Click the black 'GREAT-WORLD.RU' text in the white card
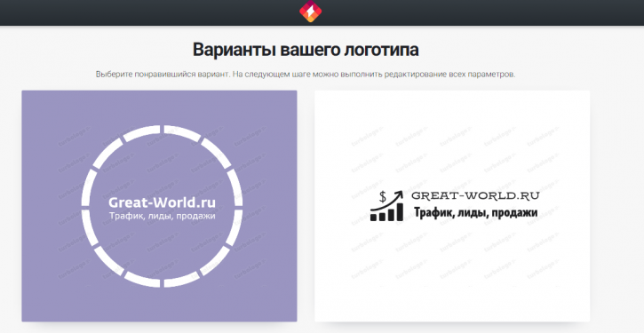 point(475,196)
